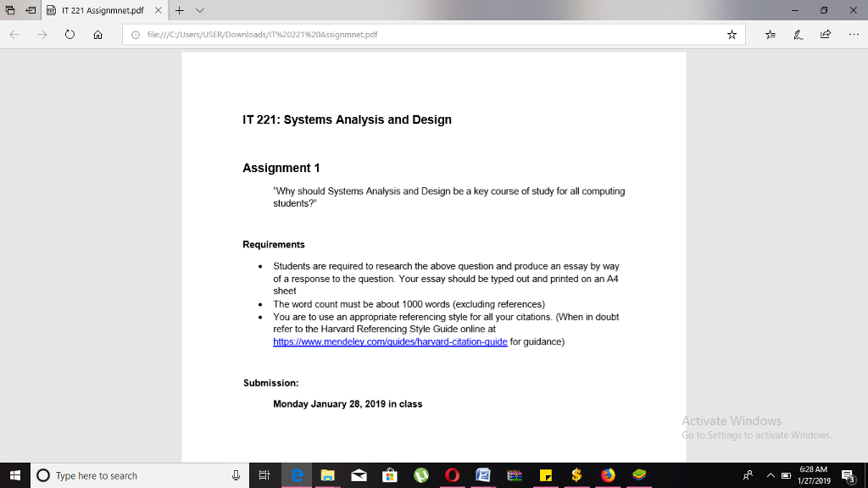The height and width of the screenshot is (488, 868).
Task: Open the Microsoft Store from the taskbar
Action: pyautogui.click(x=390, y=474)
